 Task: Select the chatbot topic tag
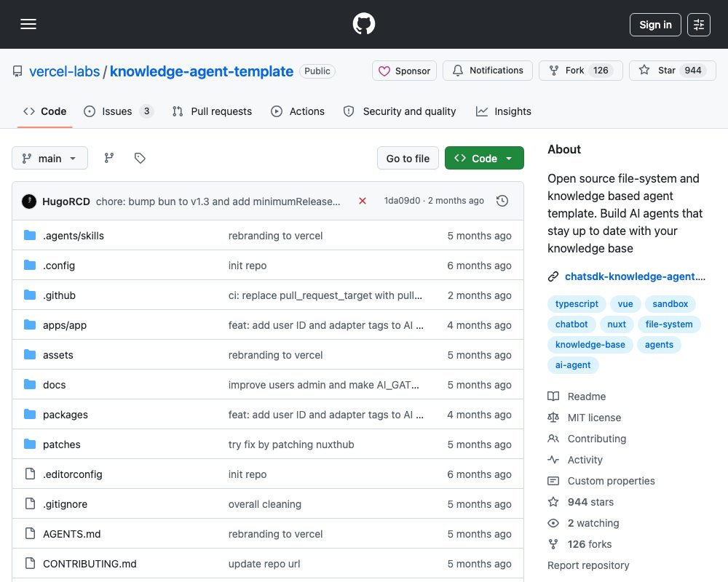point(571,324)
